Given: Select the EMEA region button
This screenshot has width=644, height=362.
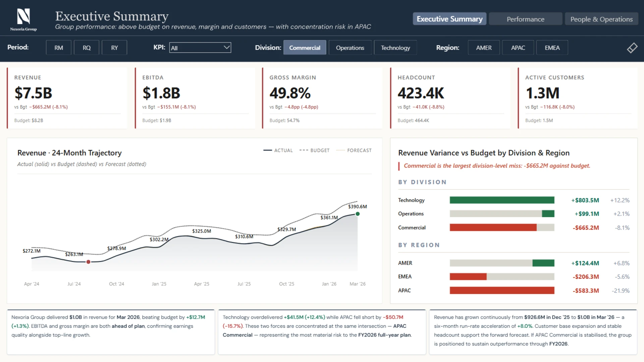Looking at the screenshot, I should point(552,48).
